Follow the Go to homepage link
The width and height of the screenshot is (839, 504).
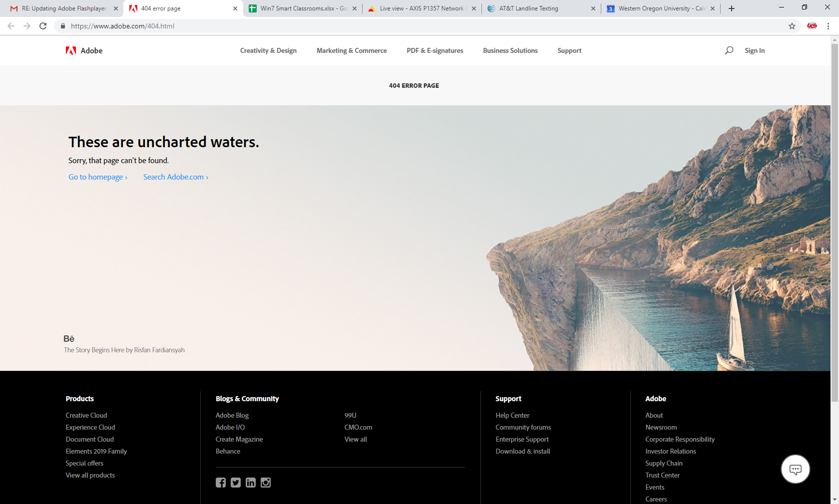[98, 177]
